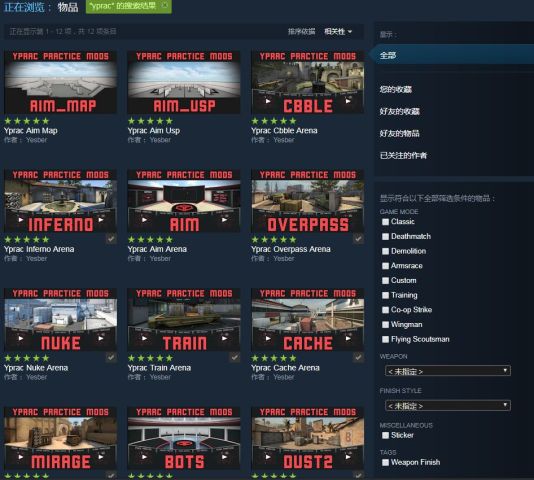Click left play arrow on BOTS thumbnail
The height and width of the screenshot is (480, 534).
pyautogui.click(x=144, y=457)
